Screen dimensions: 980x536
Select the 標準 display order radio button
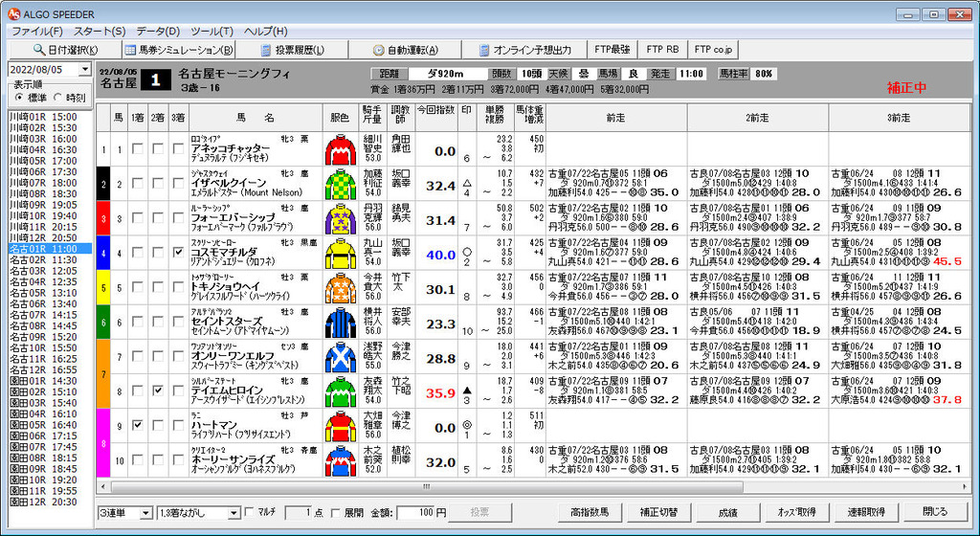click(x=19, y=98)
